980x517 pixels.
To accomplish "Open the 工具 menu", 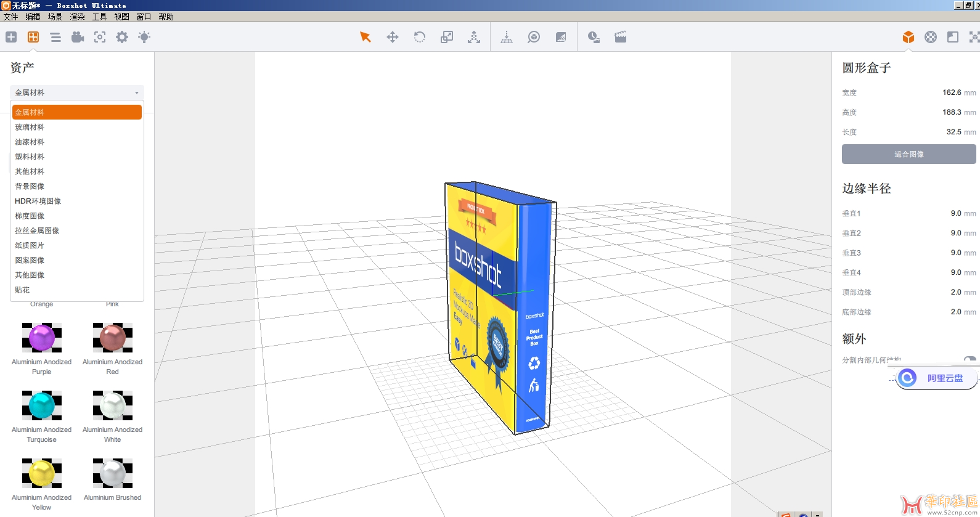I will [100, 17].
